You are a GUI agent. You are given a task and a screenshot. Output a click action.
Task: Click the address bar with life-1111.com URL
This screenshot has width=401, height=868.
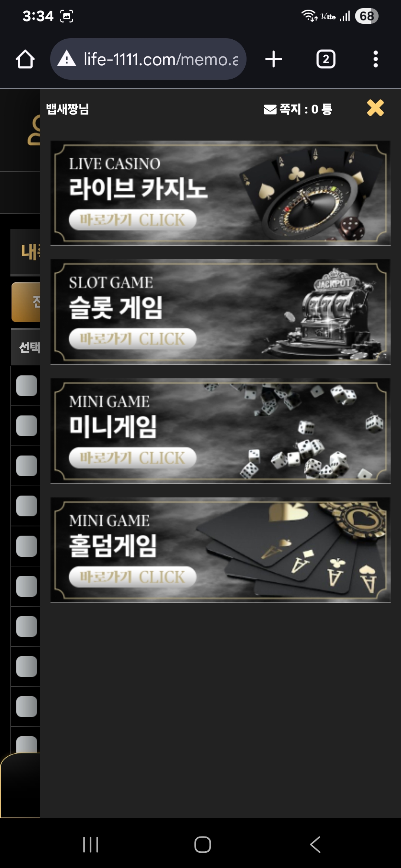coord(148,59)
